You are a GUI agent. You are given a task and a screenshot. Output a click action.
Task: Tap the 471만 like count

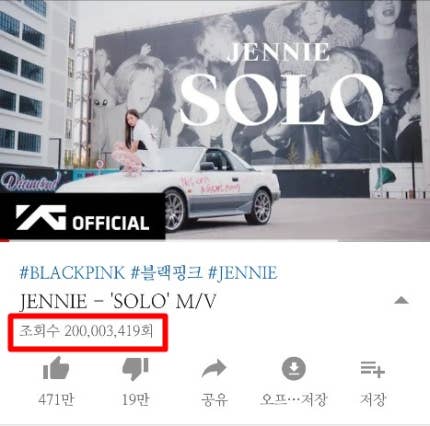56,400
